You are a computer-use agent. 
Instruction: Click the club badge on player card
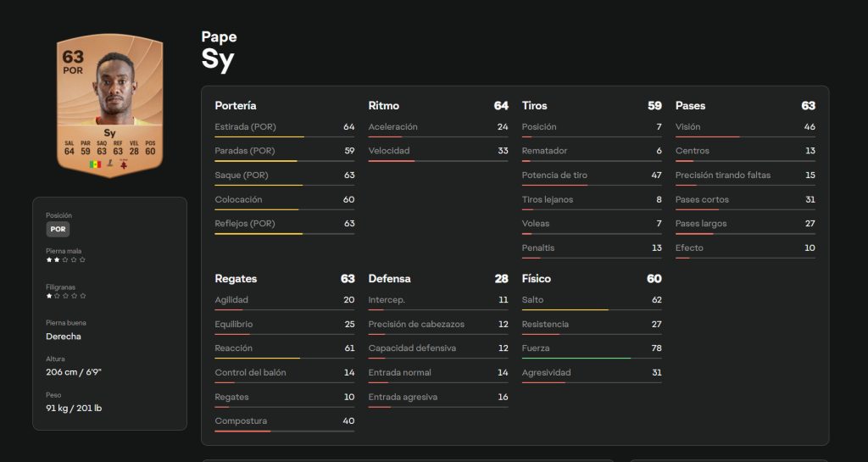123,163
